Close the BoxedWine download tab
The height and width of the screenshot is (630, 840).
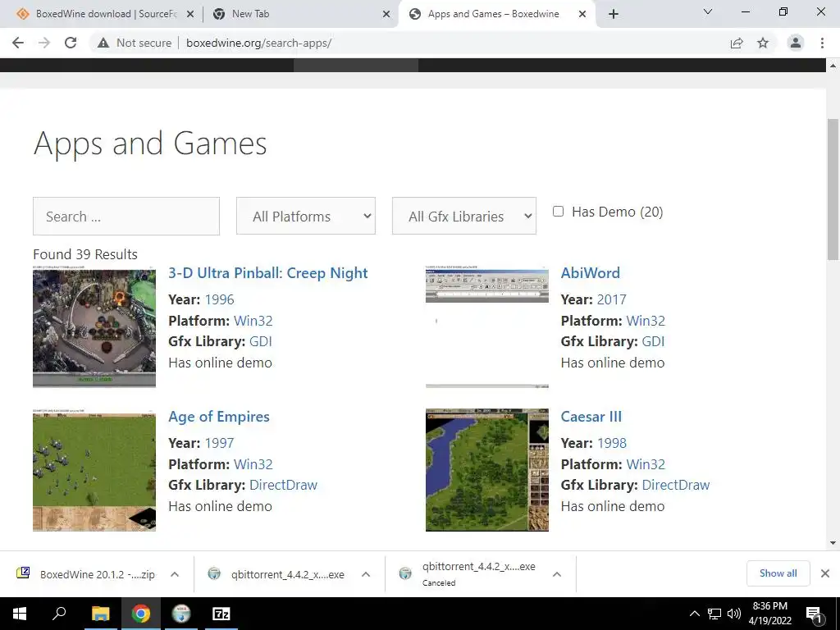coord(190,15)
